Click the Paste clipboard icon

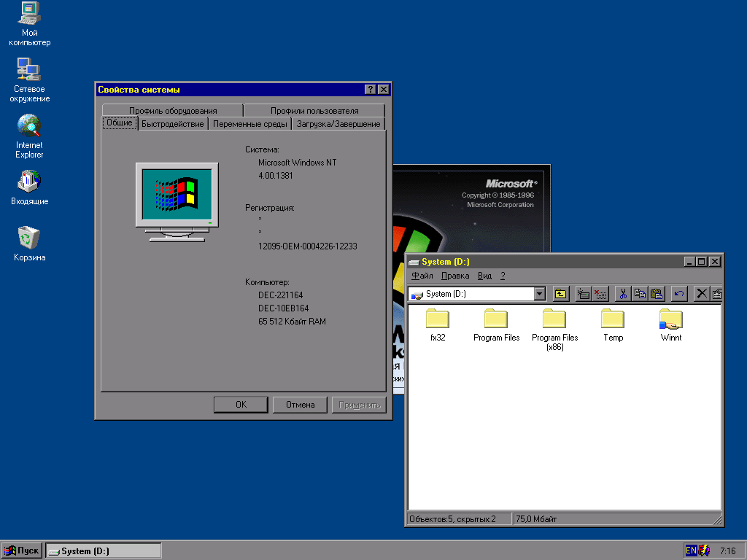pos(657,294)
